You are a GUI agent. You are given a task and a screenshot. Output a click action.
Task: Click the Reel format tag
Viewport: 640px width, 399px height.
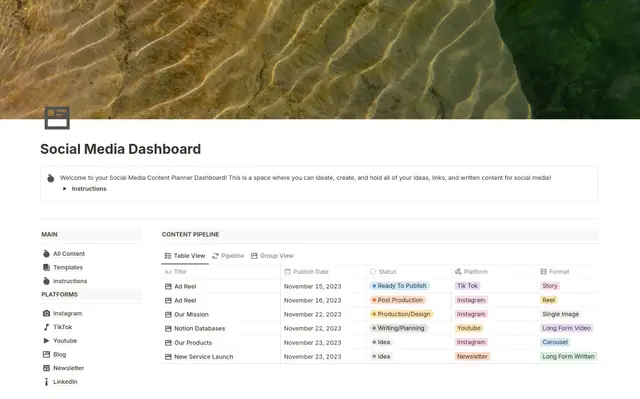[x=549, y=300]
